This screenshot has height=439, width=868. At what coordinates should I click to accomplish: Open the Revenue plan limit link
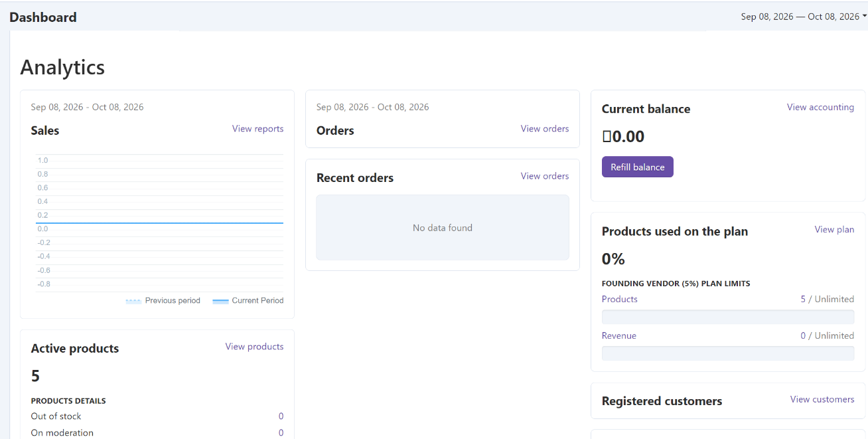click(x=618, y=335)
